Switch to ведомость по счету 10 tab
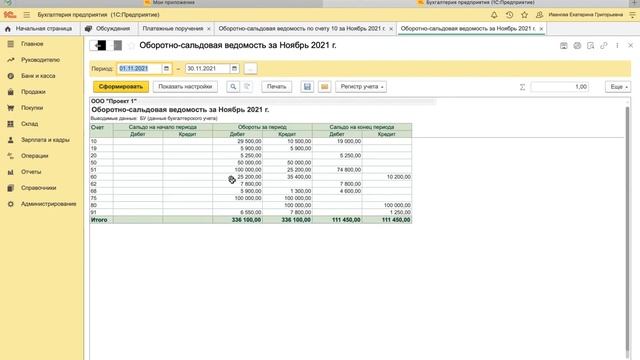640x360 pixels. tap(302, 29)
